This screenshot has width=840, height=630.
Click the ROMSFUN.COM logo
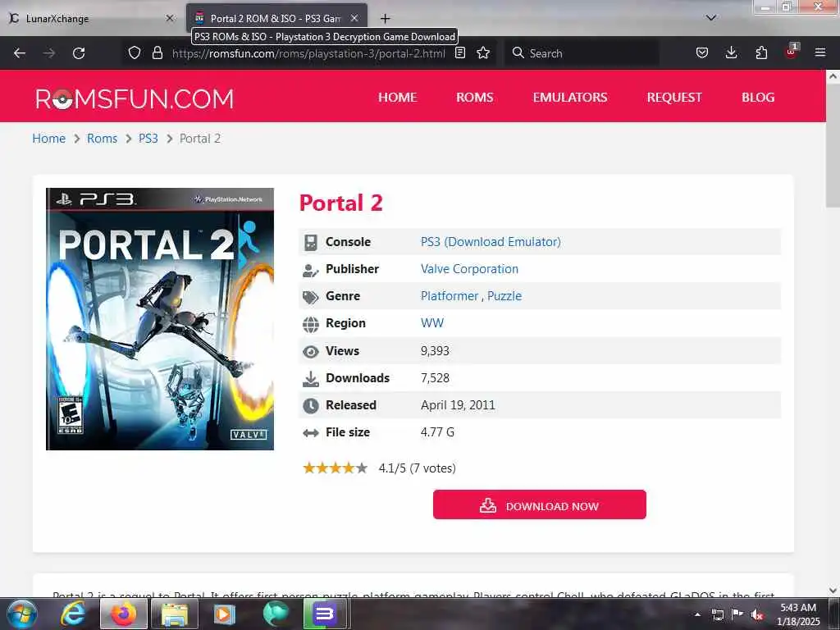pyautogui.click(x=135, y=98)
